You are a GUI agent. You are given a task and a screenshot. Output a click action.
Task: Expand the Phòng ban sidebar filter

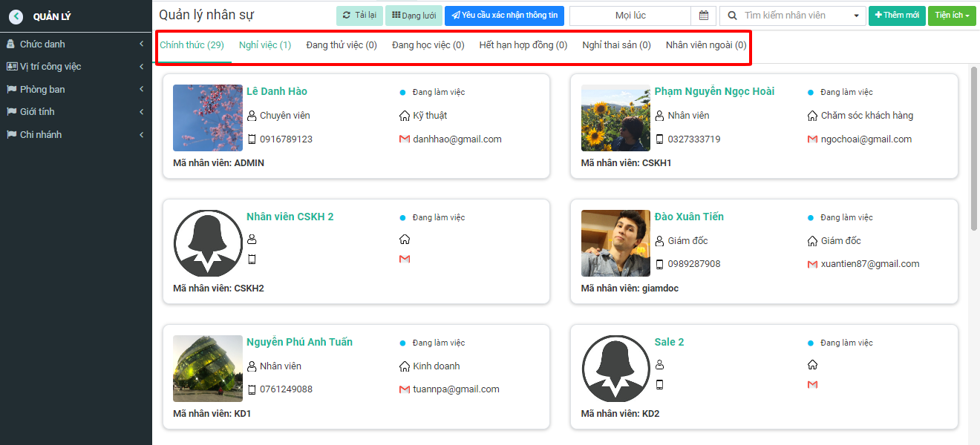point(76,90)
